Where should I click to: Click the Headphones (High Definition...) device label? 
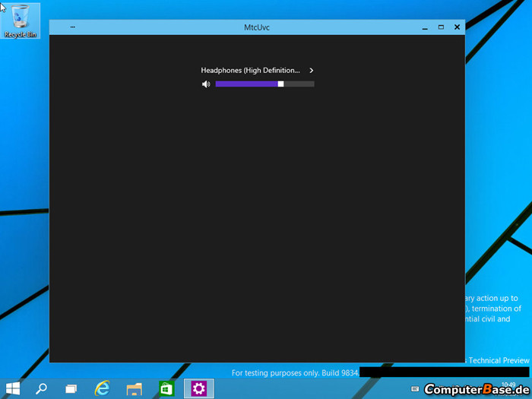[x=250, y=71]
